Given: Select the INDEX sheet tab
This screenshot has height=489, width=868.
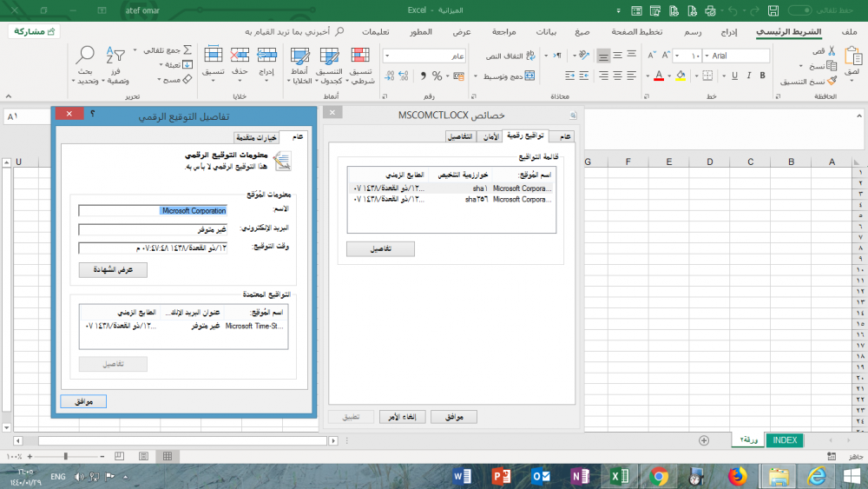Looking at the screenshot, I should (x=785, y=440).
